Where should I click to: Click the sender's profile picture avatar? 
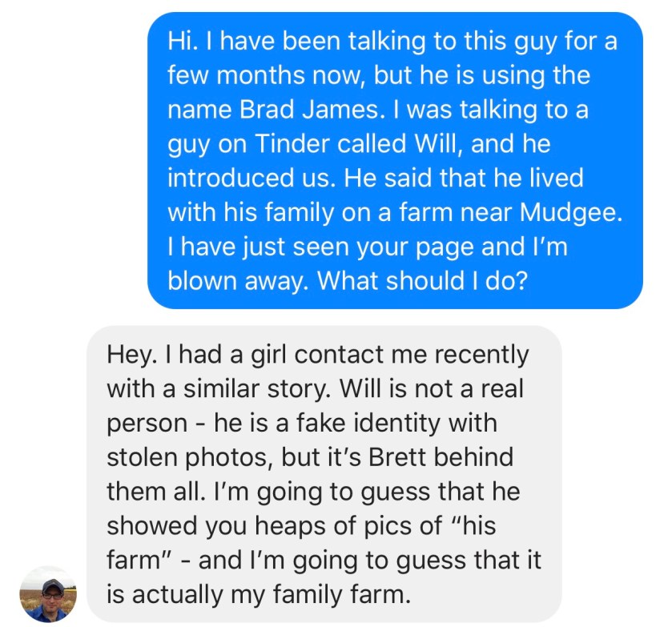pyautogui.click(x=47, y=594)
